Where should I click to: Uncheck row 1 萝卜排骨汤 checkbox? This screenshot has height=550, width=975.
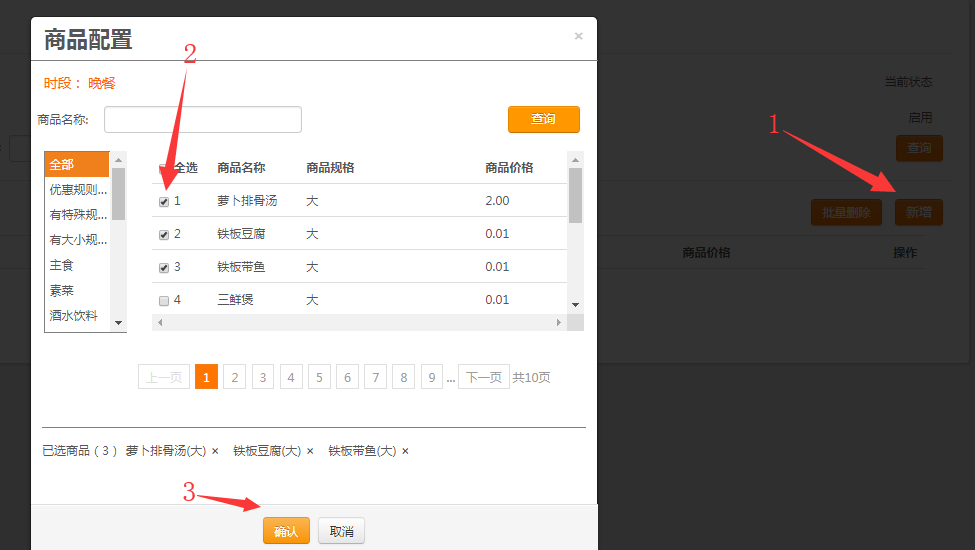[x=164, y=201]
